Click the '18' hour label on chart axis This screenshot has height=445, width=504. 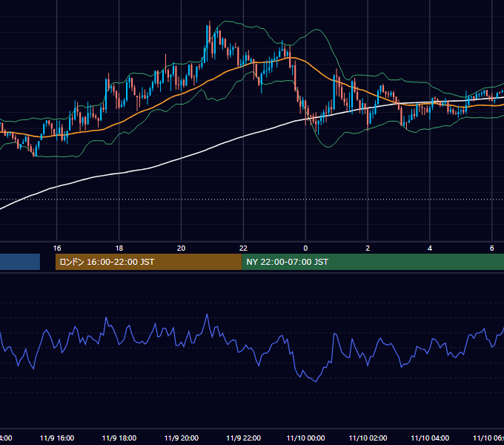click(x=119, y=248)
